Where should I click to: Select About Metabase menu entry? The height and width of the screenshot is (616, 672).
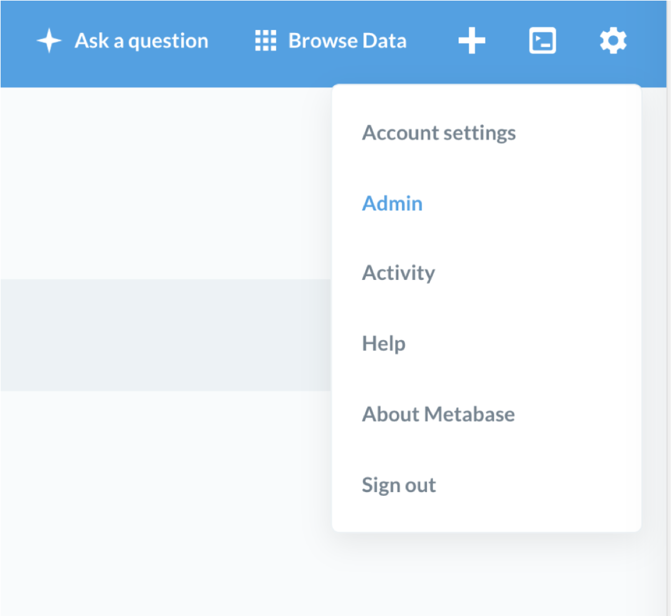[438, 414]
